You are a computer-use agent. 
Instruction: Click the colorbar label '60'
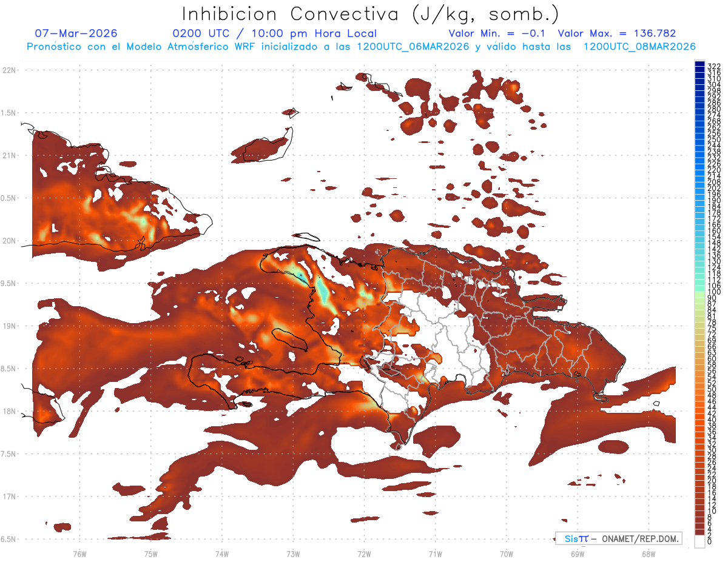coord(712,358)
